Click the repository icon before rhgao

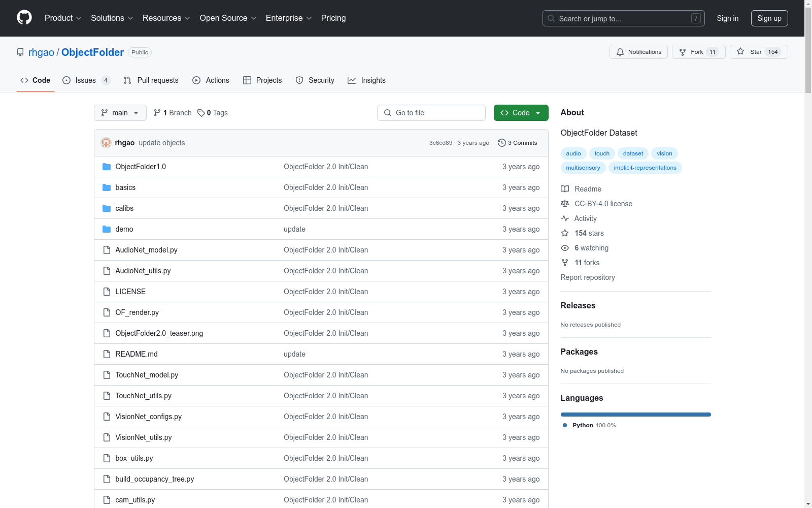[x=20, y=52]
